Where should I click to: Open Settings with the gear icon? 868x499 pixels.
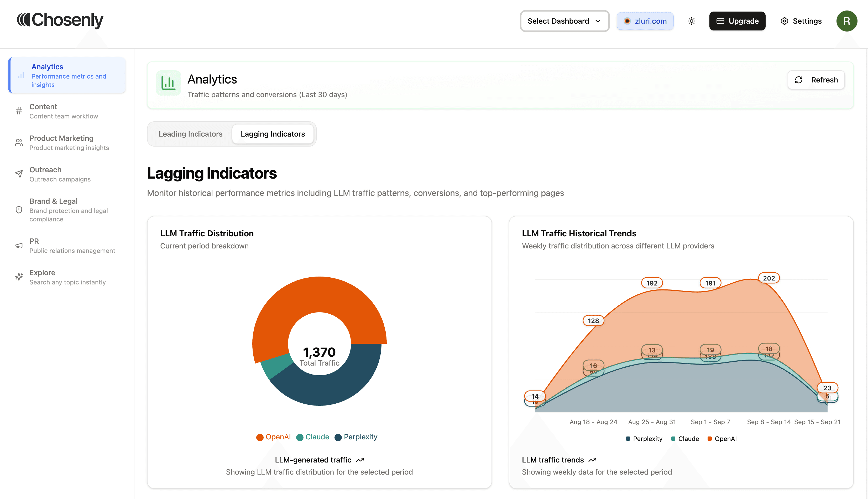(784, 21)
